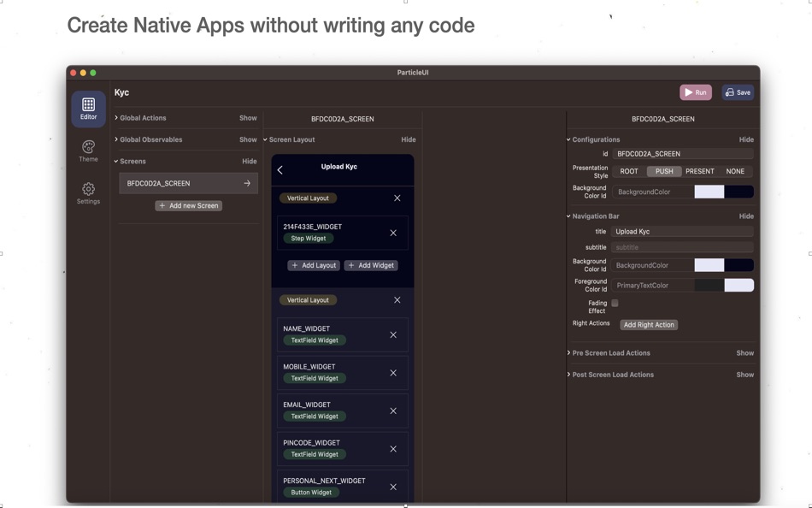Click dark swatch of Navigation Bar Background Color
This screenshot has height=508, width=812.
pyautogui.click(x=739, y=265)
